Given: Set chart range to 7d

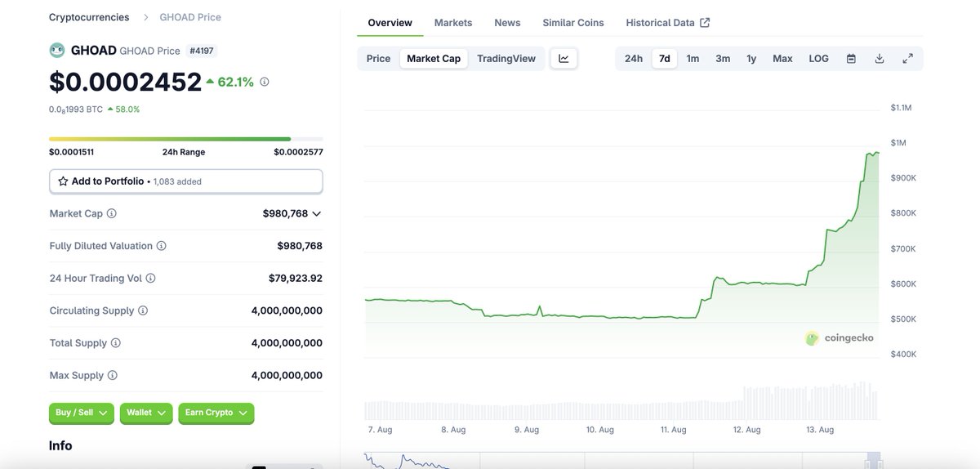Looking at the screenshot, I should 665,59.
